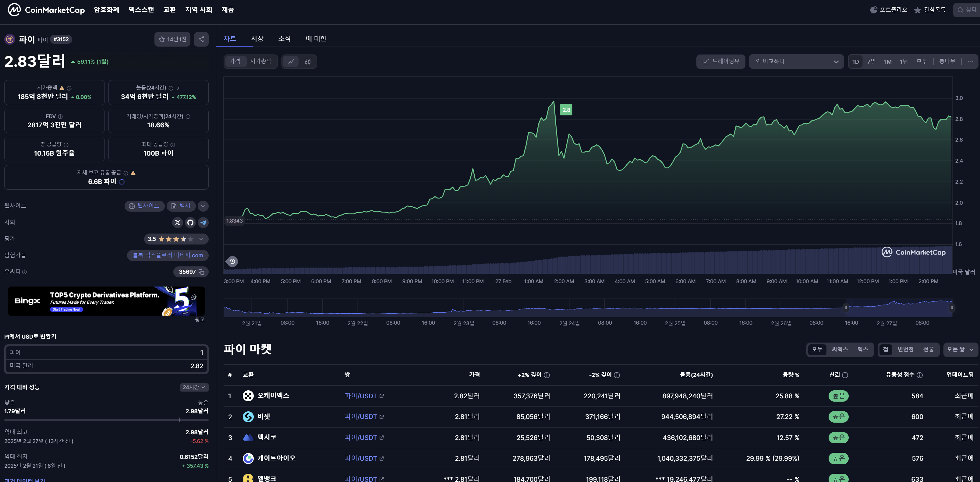Click the share icon next to watchlist

click(201, 39)
